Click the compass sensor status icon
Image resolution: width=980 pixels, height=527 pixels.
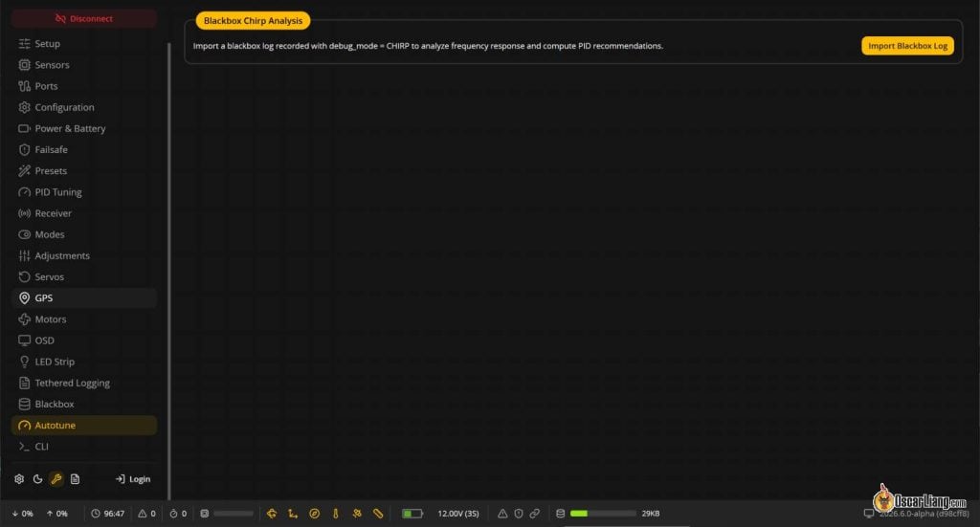[314, 514]
